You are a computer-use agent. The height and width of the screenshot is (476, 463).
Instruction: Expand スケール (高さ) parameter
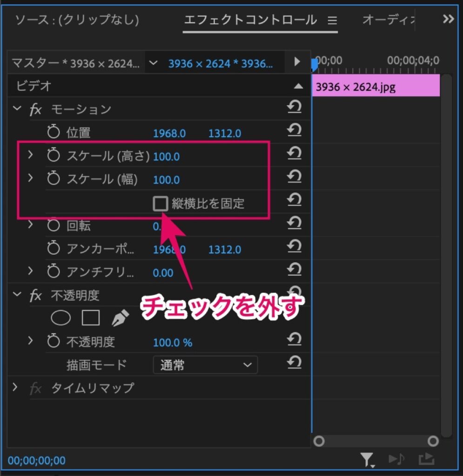tap(30, 154)
